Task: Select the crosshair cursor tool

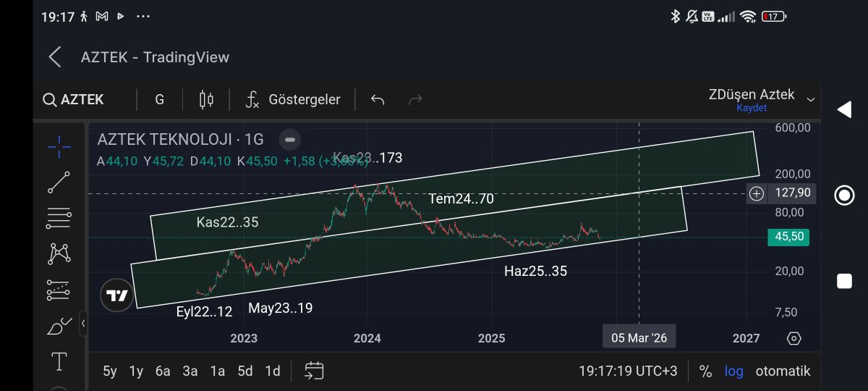Action: coord(59,146)
